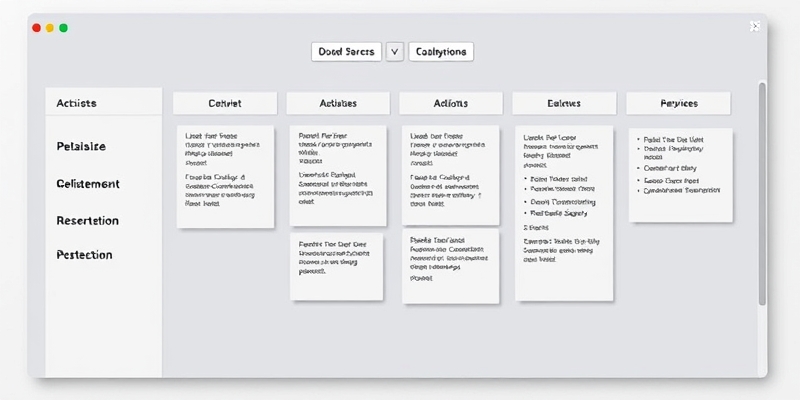The image size is (800, 400).
Task: Click the Cetiriet column header
Action: tap(224, 103)
